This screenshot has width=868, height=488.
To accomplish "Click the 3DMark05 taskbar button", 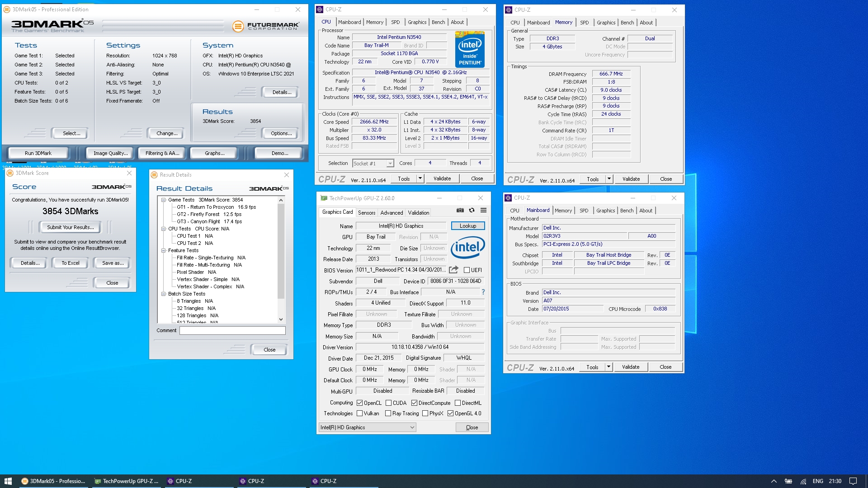I will (x=54, y=481).
